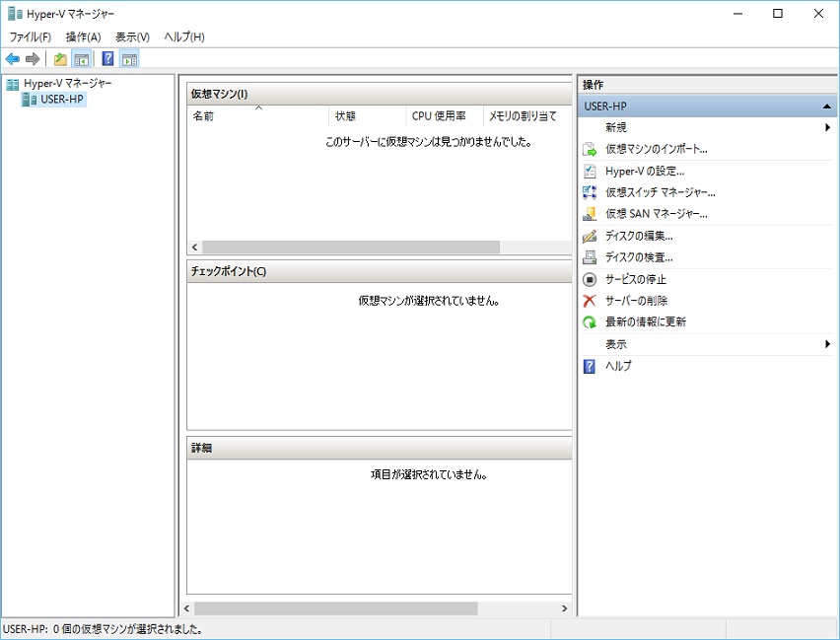Sort by the 名前 column header
Image resolution: width=840 pixels, height=640 pixels.
coord(257,115)
